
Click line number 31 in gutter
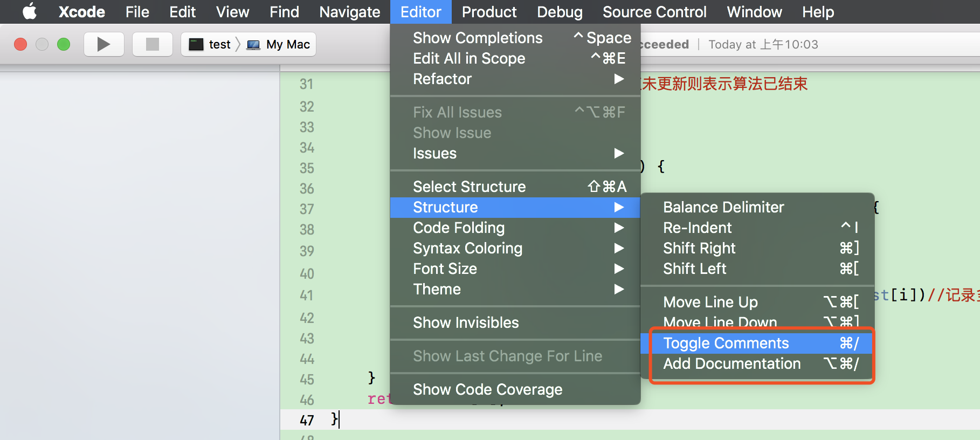click(307, 84)
